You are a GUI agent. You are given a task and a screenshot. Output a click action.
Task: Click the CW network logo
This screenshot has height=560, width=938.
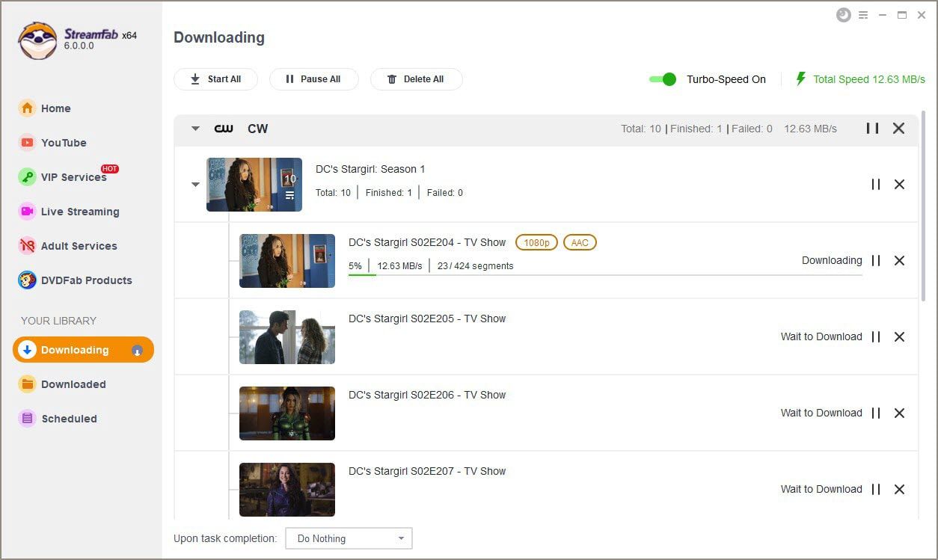point(224,129)
